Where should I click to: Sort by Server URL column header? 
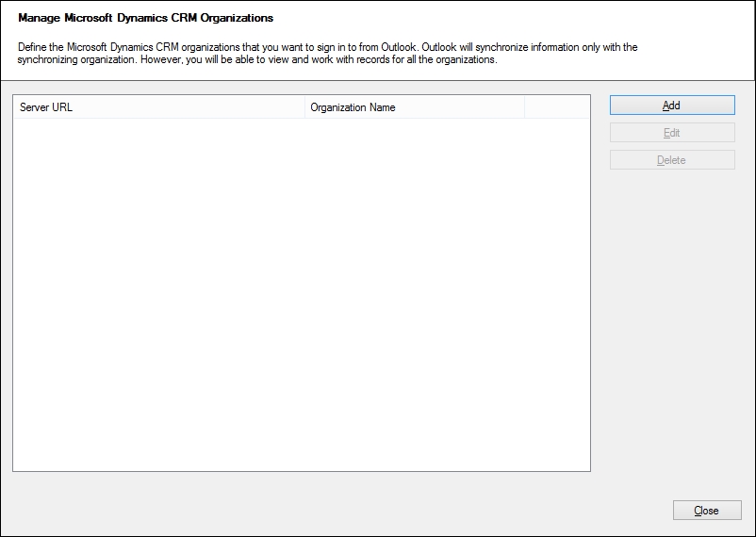click(159, 107)
